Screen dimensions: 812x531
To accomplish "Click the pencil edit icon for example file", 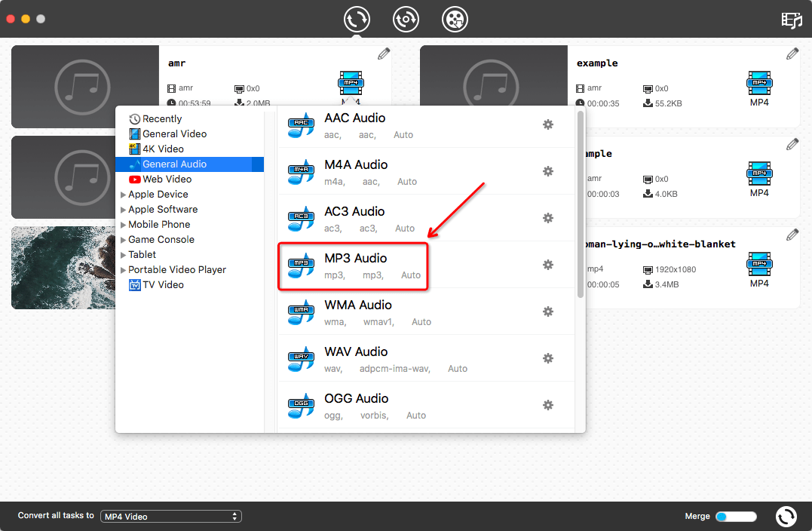I will [792, 54].
